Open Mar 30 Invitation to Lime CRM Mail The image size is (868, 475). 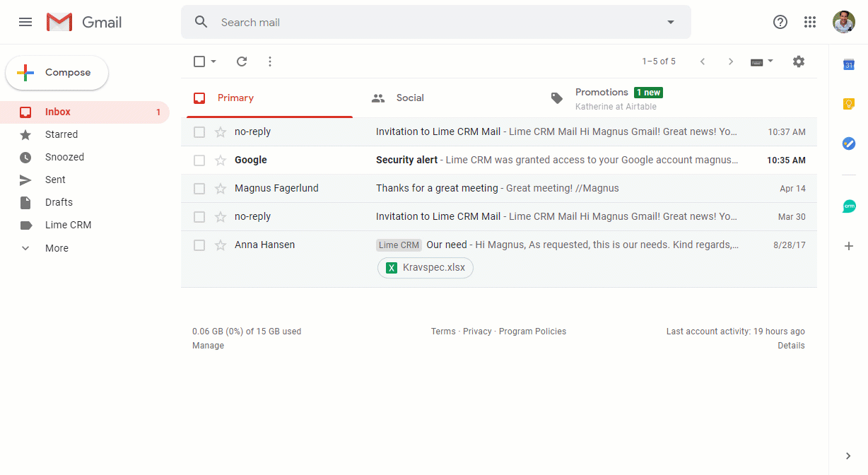coord(499,217)
